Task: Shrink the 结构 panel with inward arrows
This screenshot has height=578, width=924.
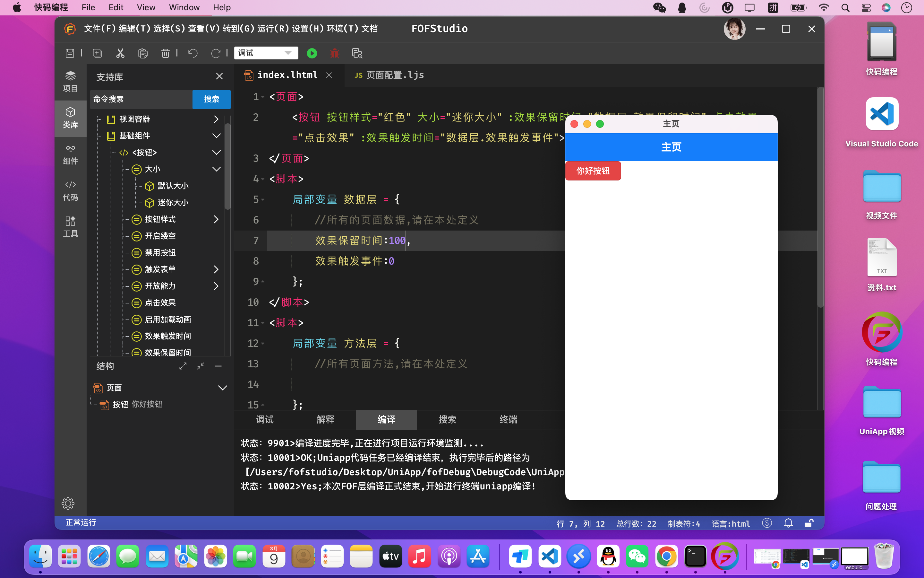Action: click(201, 366)
